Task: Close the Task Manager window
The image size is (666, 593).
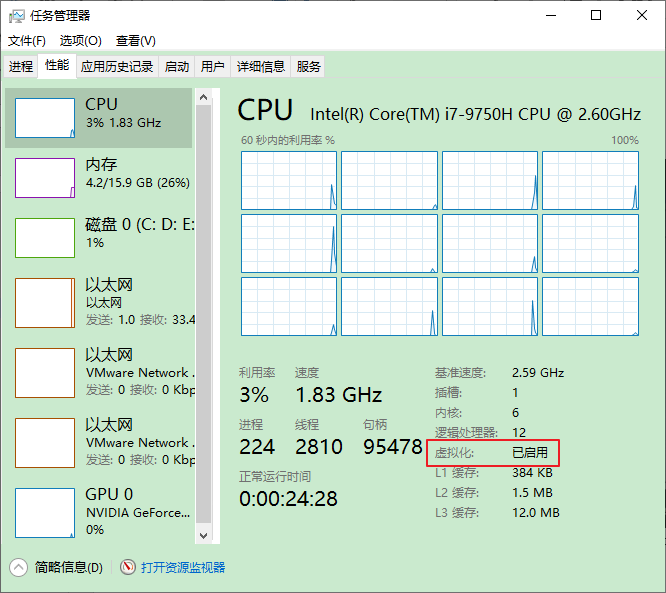Action: point(642,16)
